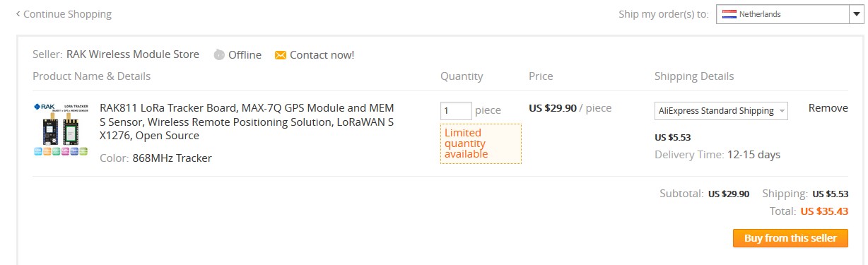Click the total US $35.43 amount
This screenshot has width=868, height=265.
pyautogui.click(x=824, y=211)
